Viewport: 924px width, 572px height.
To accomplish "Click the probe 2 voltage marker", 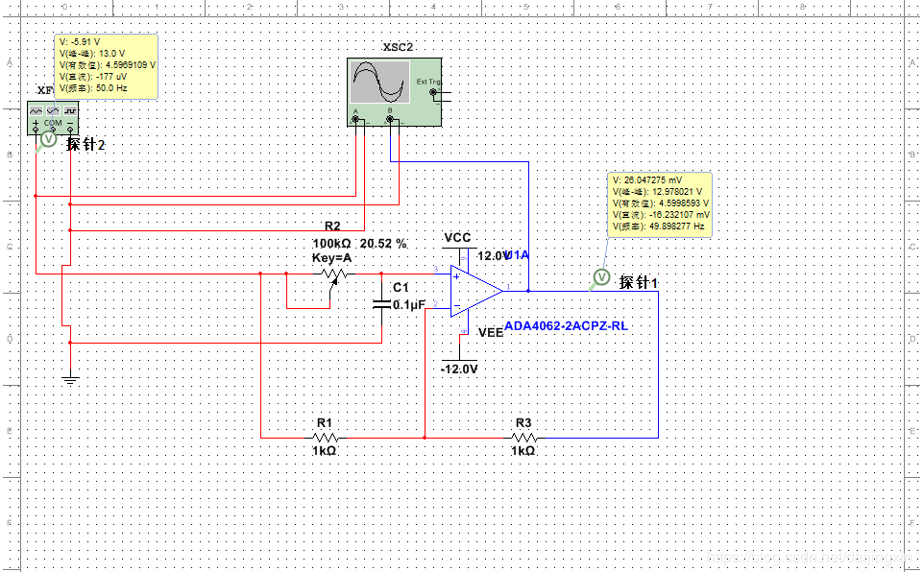I will [48, 139].
